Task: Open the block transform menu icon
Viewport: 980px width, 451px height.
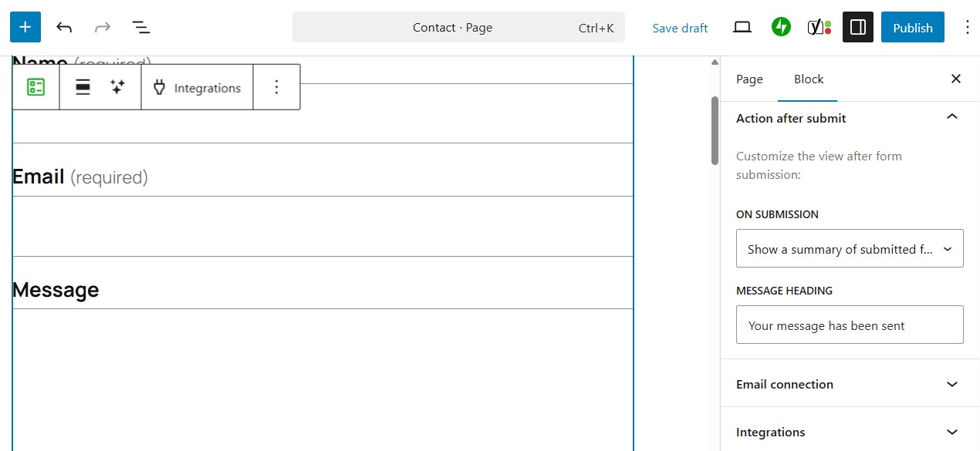Action: tap(83, 86)
